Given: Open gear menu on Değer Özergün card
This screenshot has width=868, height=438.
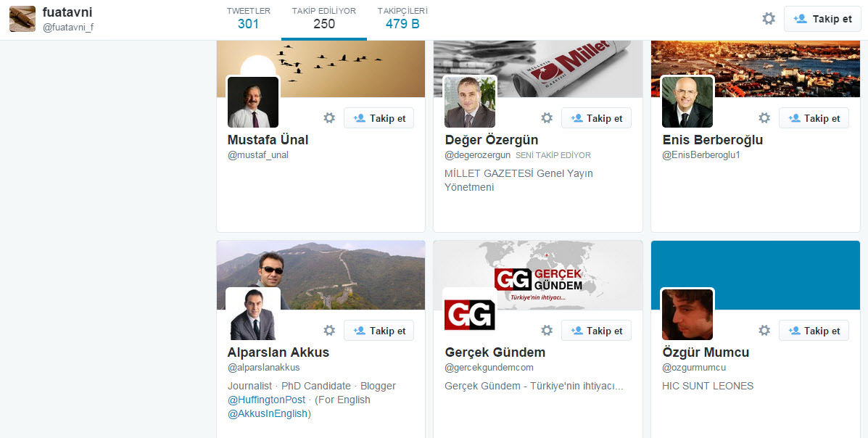Looking at the screenshot, I should pyautogui.click(x=547, y=118).
